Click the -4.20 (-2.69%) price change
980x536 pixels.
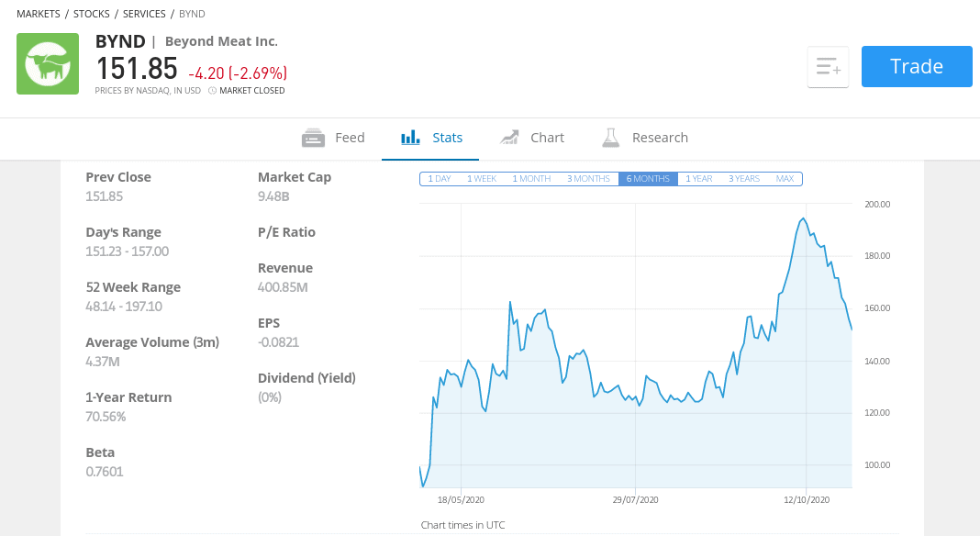click(238, 73)
